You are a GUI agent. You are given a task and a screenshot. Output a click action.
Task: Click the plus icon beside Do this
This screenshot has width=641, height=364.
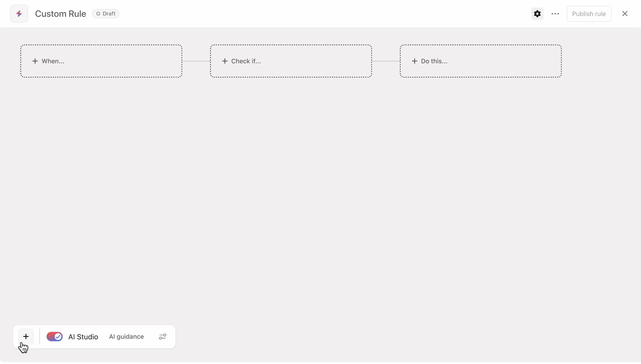[415, 61]
